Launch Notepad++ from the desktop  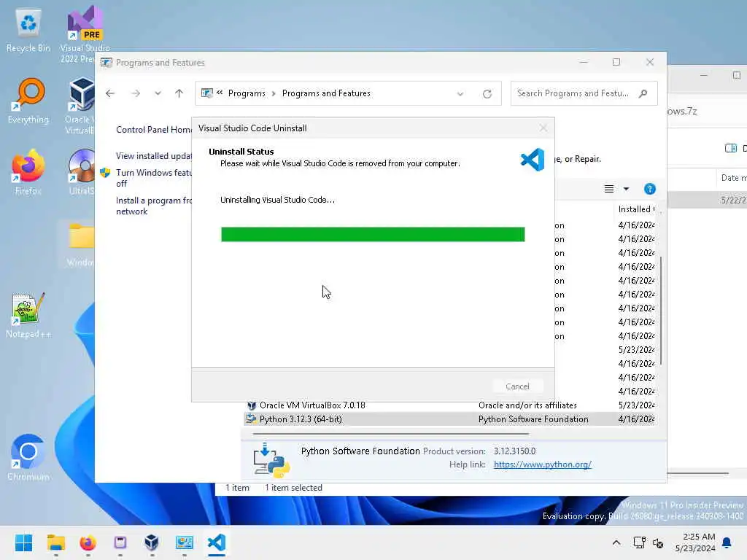[28, 315]
